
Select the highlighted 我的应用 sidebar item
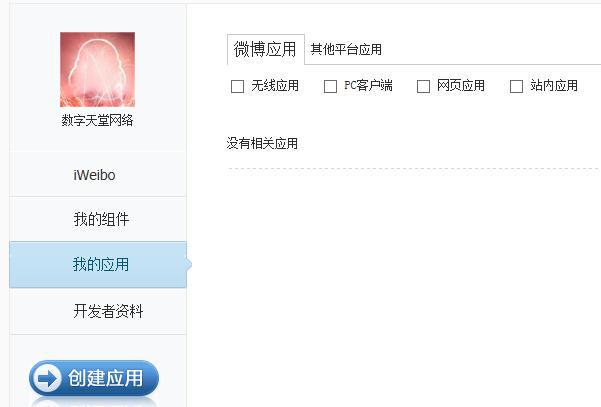pos(98,264)
